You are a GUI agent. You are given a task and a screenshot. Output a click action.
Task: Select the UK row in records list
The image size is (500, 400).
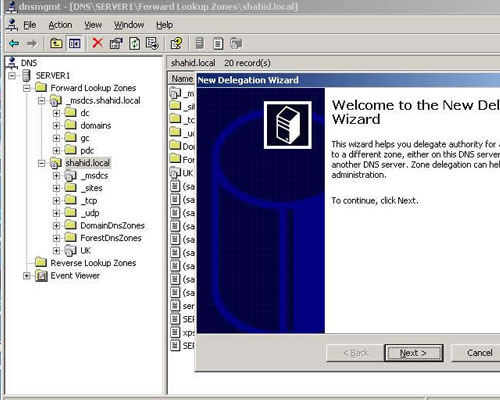182,173
